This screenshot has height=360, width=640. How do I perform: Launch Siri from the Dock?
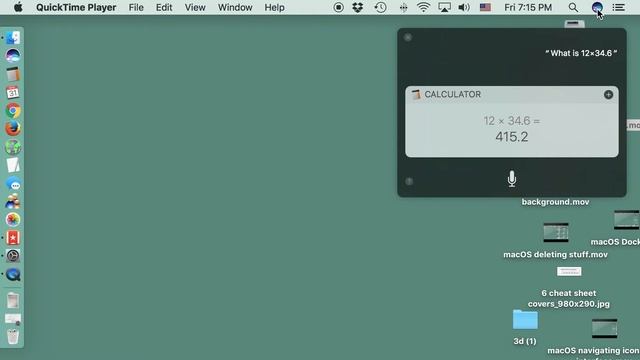point(13,56)
